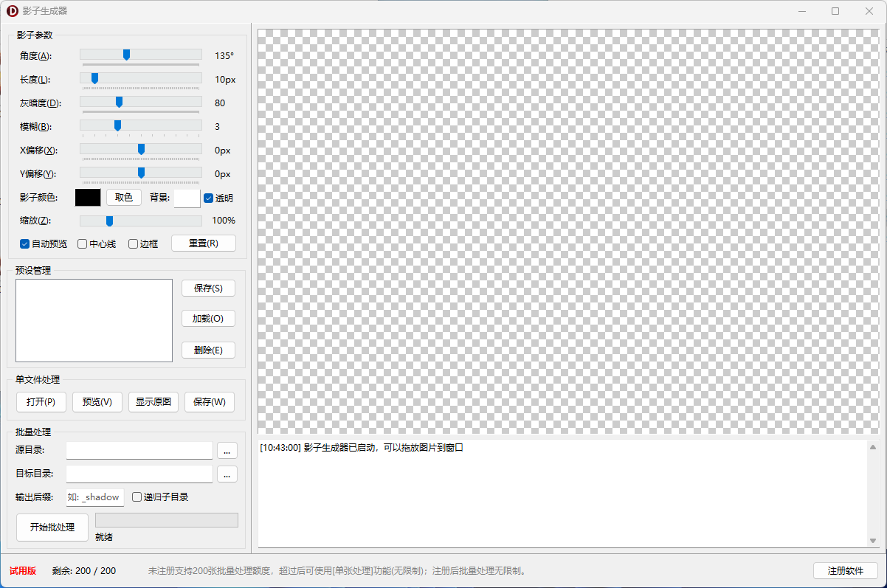Viewport: 887px width, 588px height.
Task: Enable the 中心线 checkbox
Action: click(x=83, y=243)
